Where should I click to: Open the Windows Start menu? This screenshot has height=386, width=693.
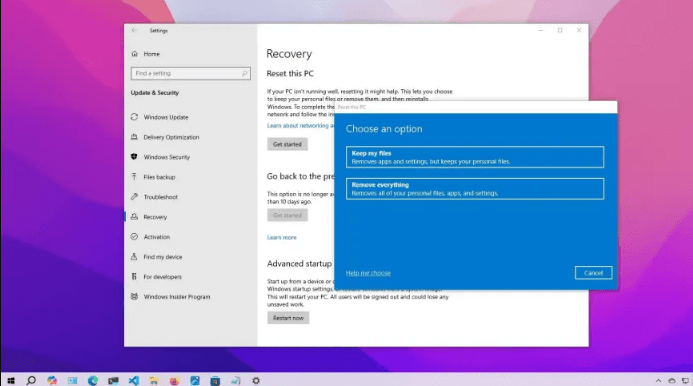11,380
